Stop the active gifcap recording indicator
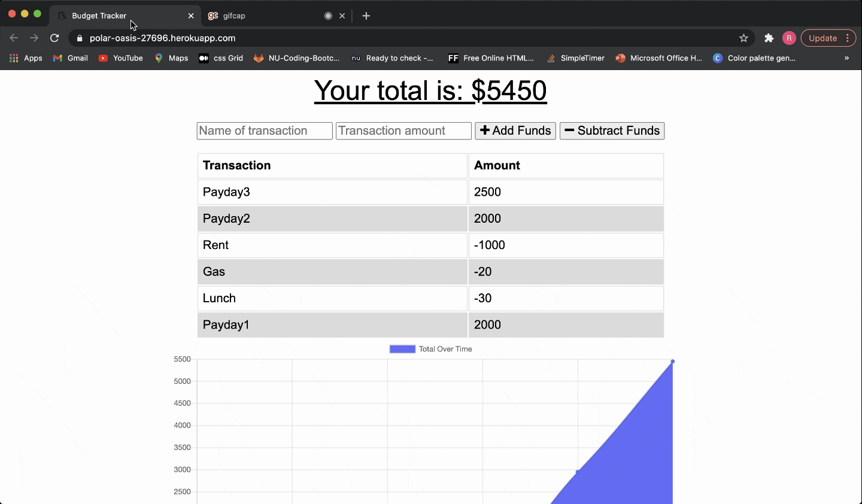 pos(327,16)
